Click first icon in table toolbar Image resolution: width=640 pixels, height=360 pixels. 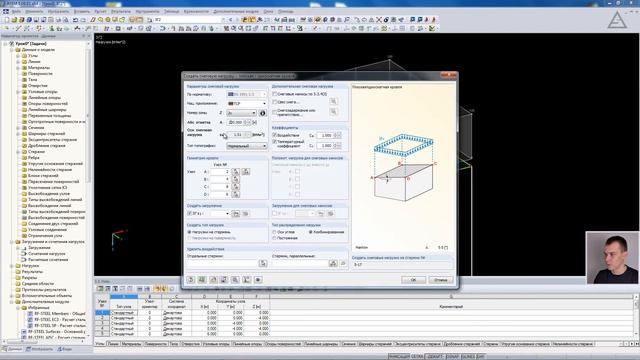[x=100, y=289]
